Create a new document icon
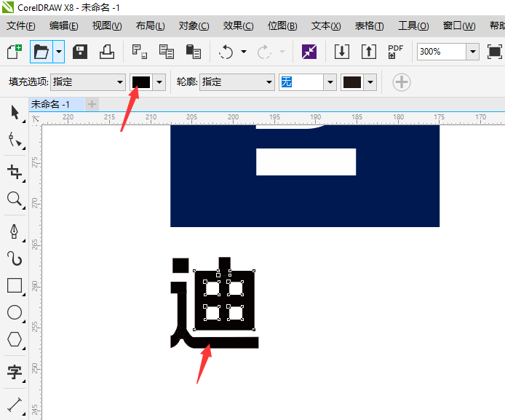This screenshot has height=420, width=505. tap(15, 52)
